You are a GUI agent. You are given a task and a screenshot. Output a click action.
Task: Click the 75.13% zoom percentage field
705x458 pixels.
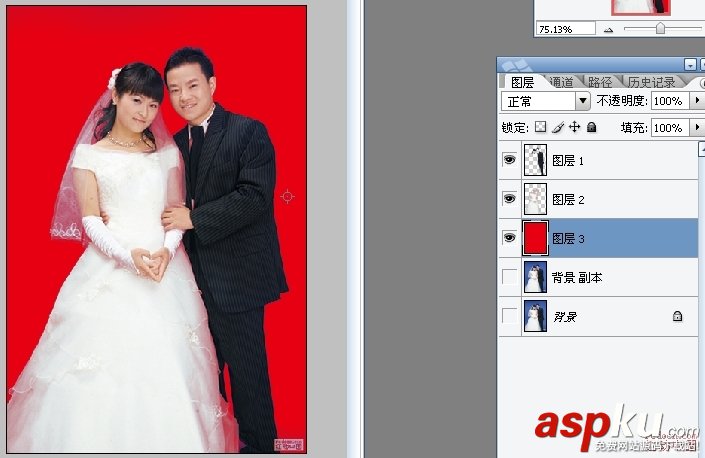tap(566, 29)
